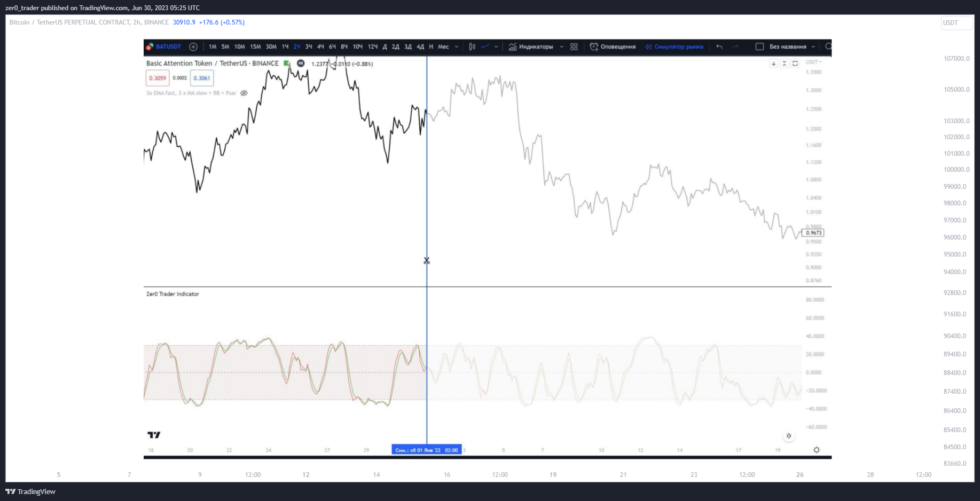Select the 8Ч timeframe
The height and width of the screenshot is (501, 980).
click(344, 47)
